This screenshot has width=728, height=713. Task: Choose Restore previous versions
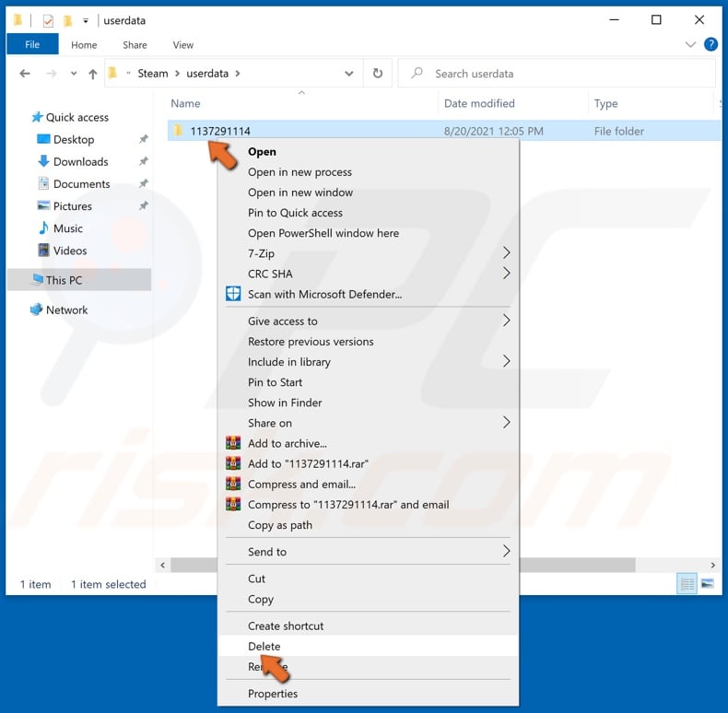(x=368, y=342)
